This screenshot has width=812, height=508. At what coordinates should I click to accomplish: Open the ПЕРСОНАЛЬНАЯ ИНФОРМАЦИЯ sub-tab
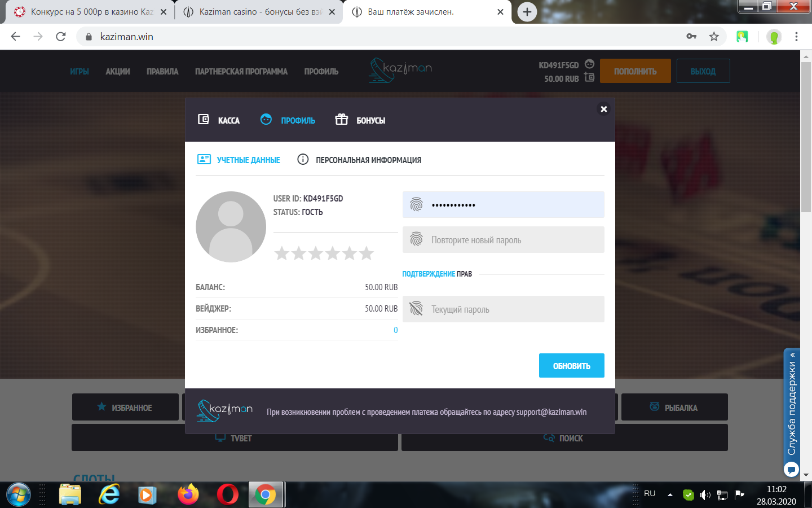pyautogui.click(x=359, y=160)
